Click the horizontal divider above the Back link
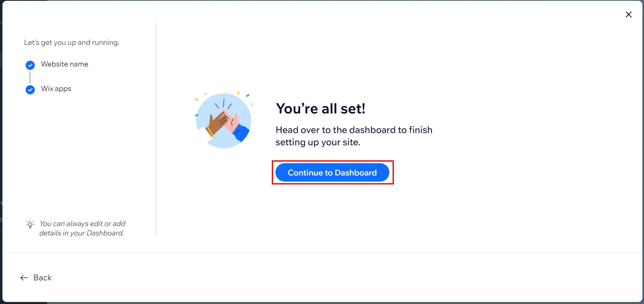The image size is (644, 304). point(322,253)
